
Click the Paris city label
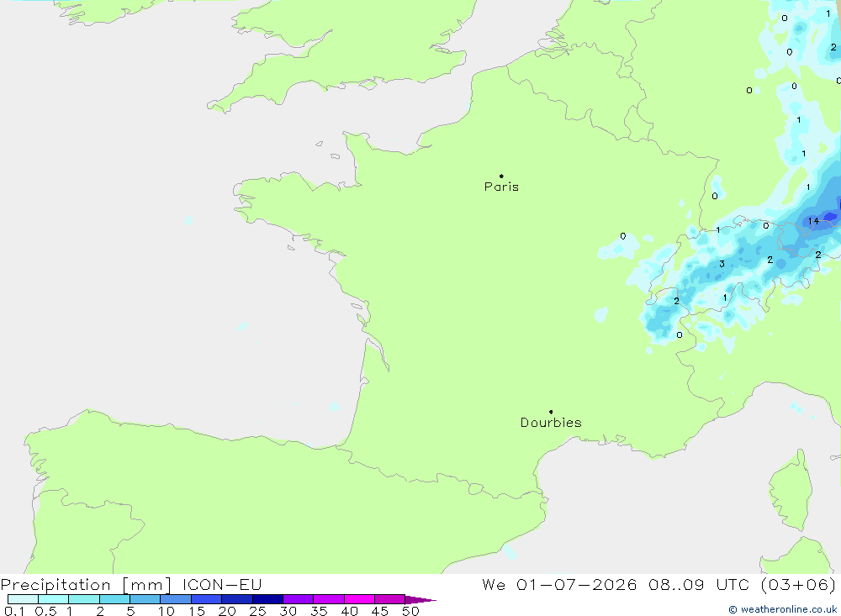click(501, 187)
